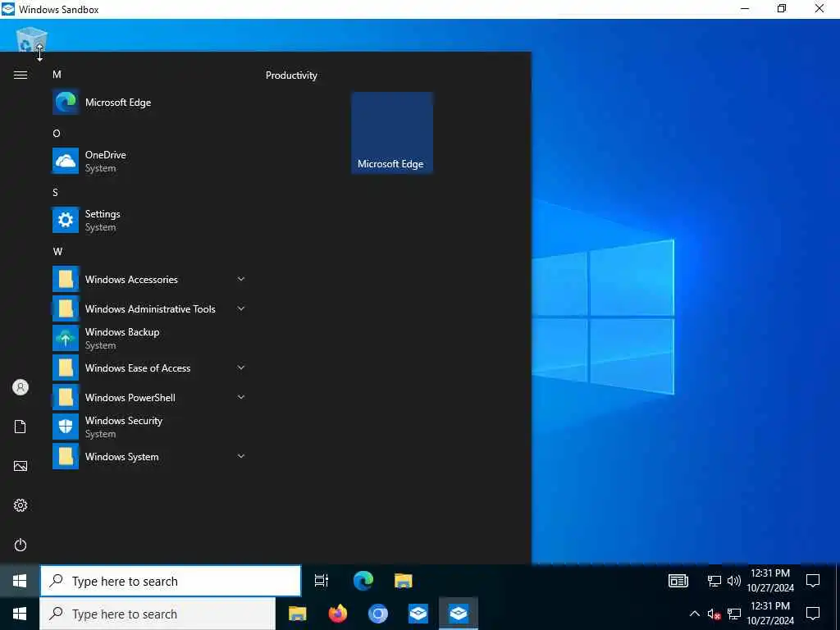
Task: Open sandbox notification center icon
Action: click(x=813, y=581)
